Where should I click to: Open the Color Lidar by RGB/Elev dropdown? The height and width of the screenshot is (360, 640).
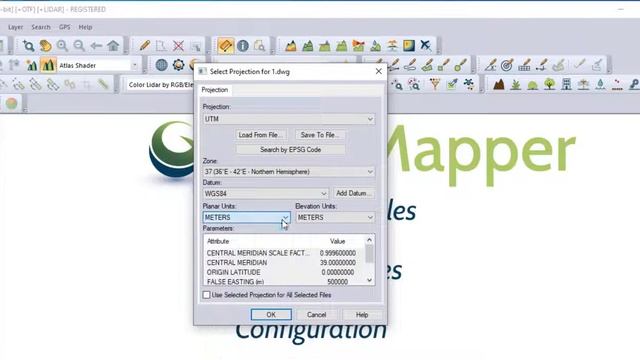tap(160, 85)
